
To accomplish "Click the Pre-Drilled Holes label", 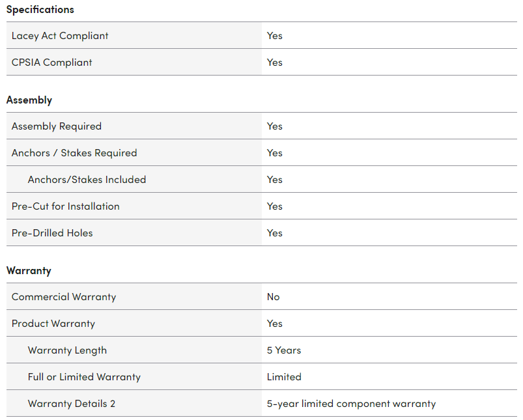I will [52, 233].
